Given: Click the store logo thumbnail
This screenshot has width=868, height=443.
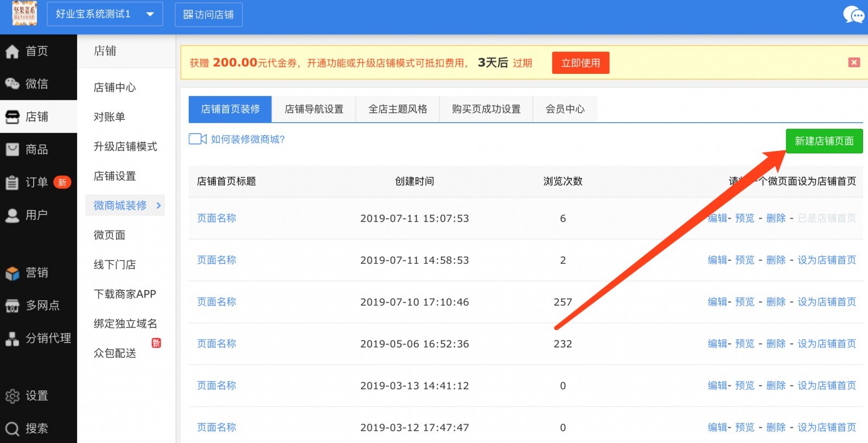Looking at the screenshot, I should [x=24, y=14].
